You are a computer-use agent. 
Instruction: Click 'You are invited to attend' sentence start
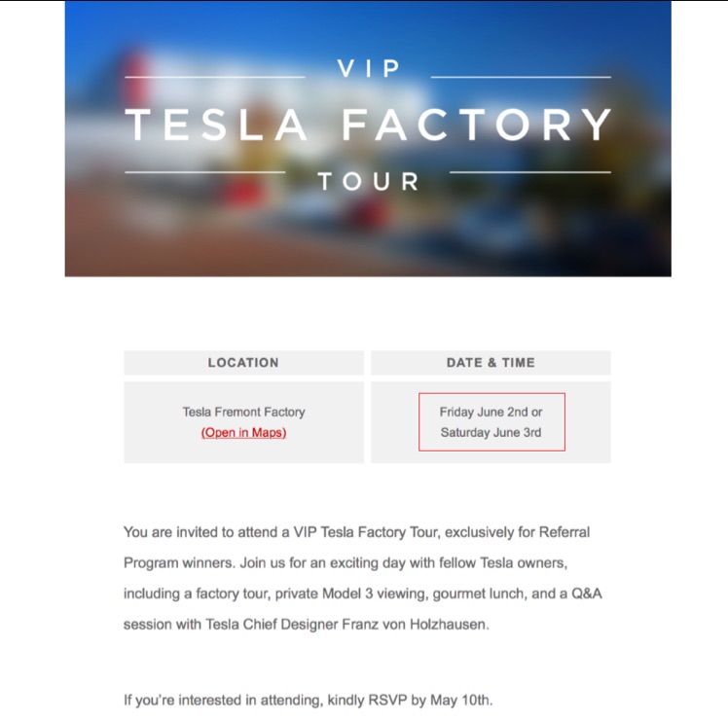195,532
